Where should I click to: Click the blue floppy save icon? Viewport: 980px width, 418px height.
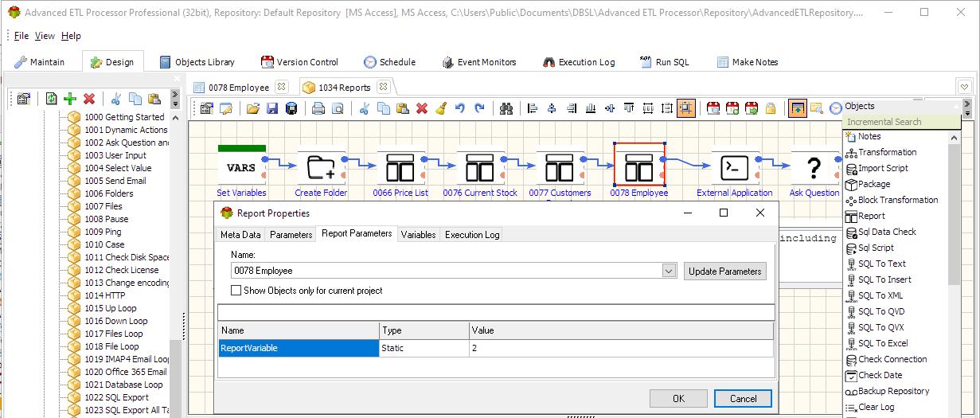(272, 109)
